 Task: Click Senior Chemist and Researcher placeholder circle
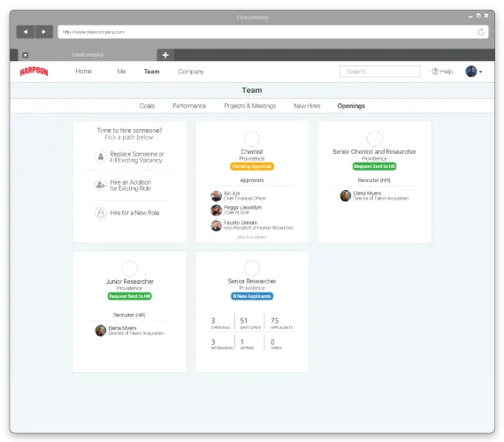[x=375, y=139]
